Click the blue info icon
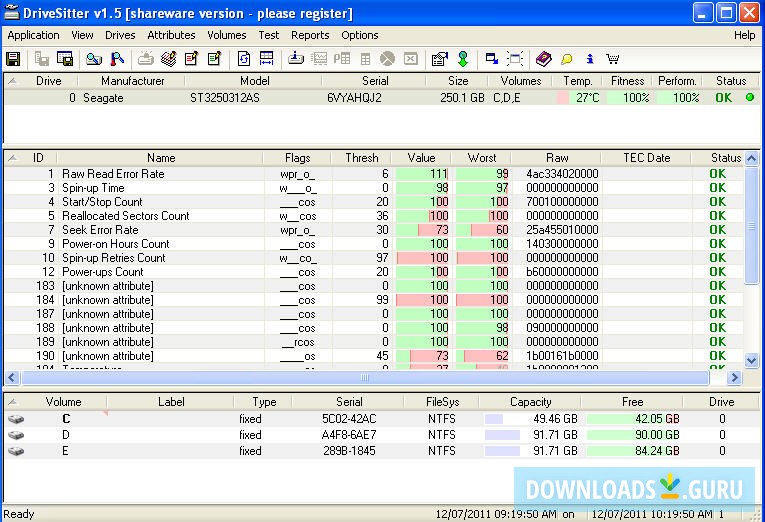765x522 pixels. (590, 59)
